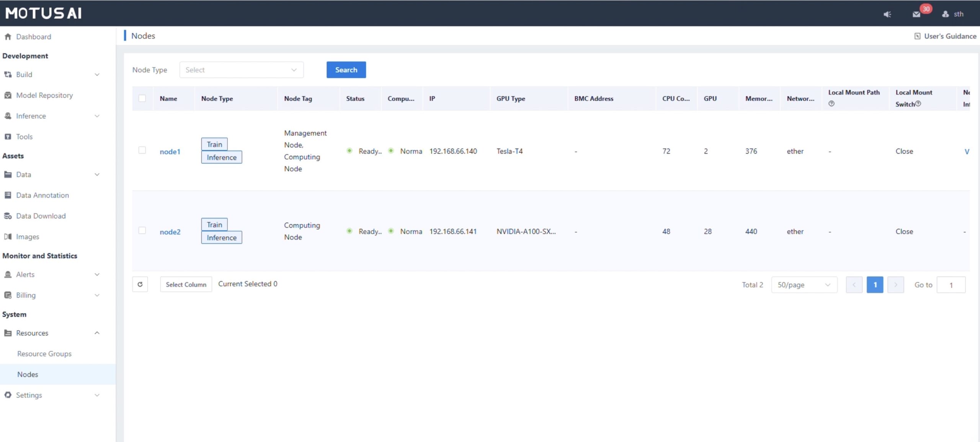The height and width of the screenshot is (442, 980).
Task: Tick the checkbox for node2 row
Action: [x=142, y=231]
